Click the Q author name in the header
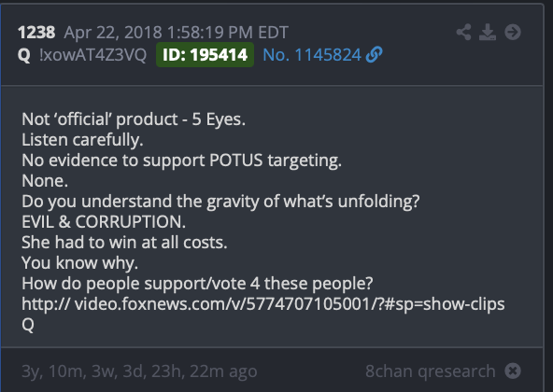This screenshot has width=553, height=392. pos(24,55)
